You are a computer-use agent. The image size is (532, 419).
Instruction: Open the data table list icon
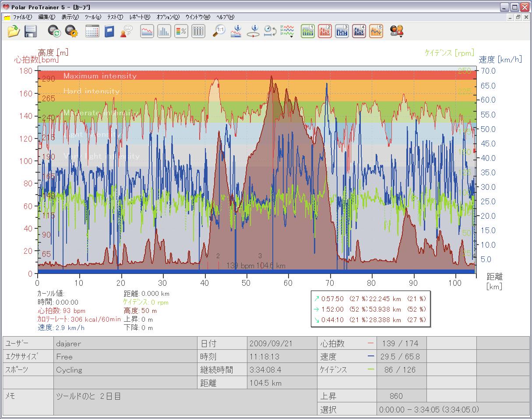coord(198,31)
